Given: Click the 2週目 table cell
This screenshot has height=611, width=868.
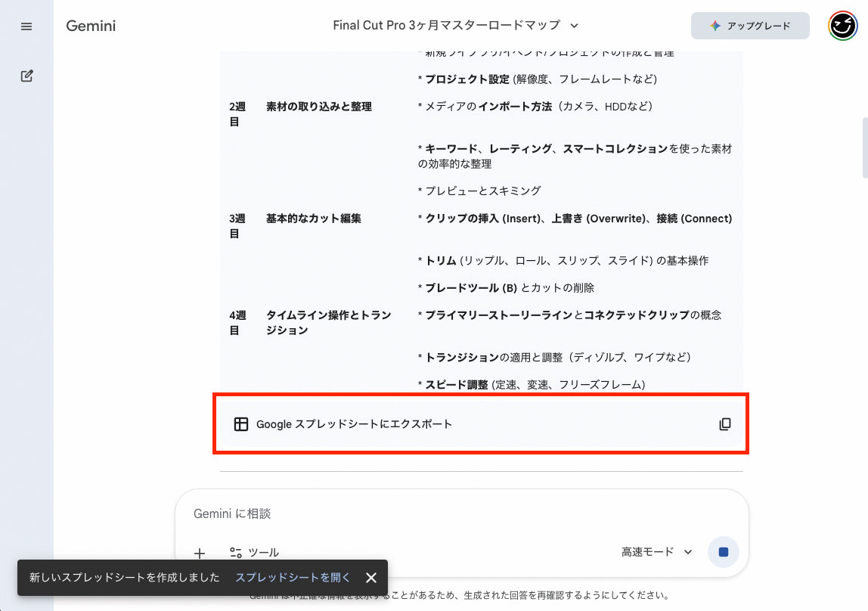Looking at the screenshot, I should [x=237, y=114].
